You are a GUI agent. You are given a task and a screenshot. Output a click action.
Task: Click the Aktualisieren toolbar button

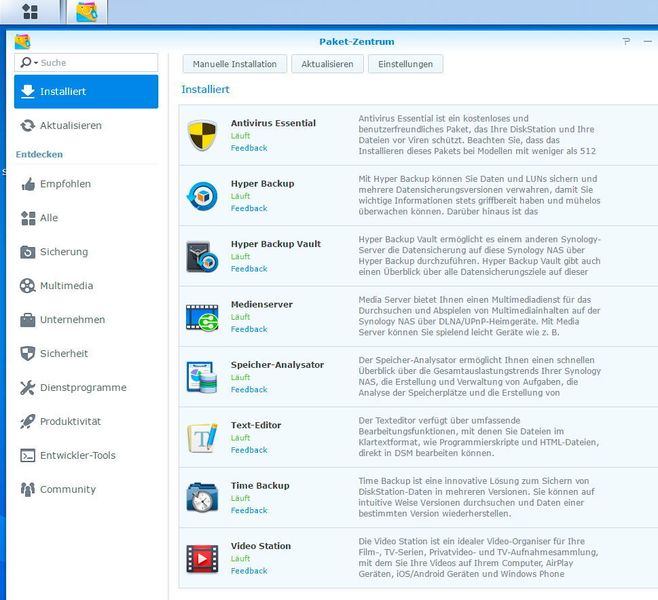327,64
